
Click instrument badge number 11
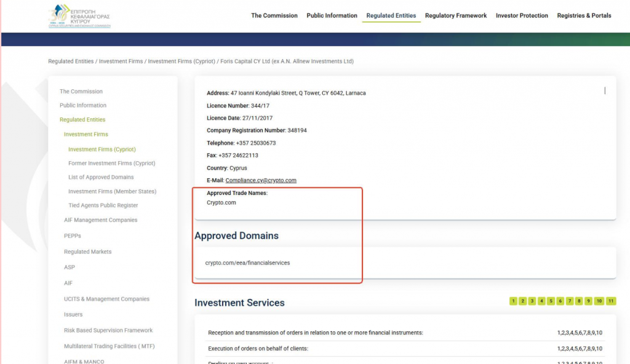pyautogui.click(x=611, y=301)
